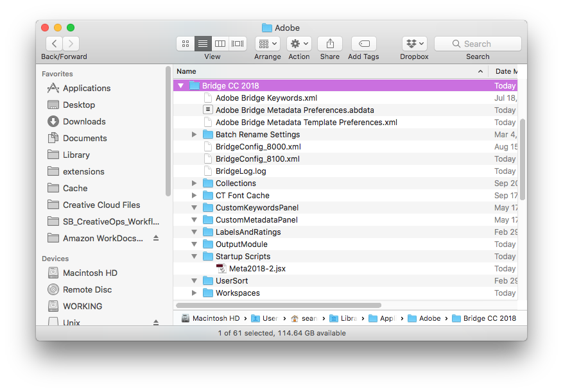The image size is (563, 392).
Task: Eject the Unix volume
Action: 156,322
